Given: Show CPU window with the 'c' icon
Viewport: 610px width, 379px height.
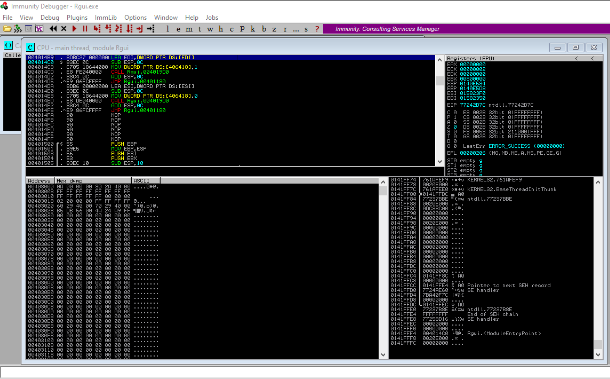Looking at the screenshot, I should pos(231,29).
